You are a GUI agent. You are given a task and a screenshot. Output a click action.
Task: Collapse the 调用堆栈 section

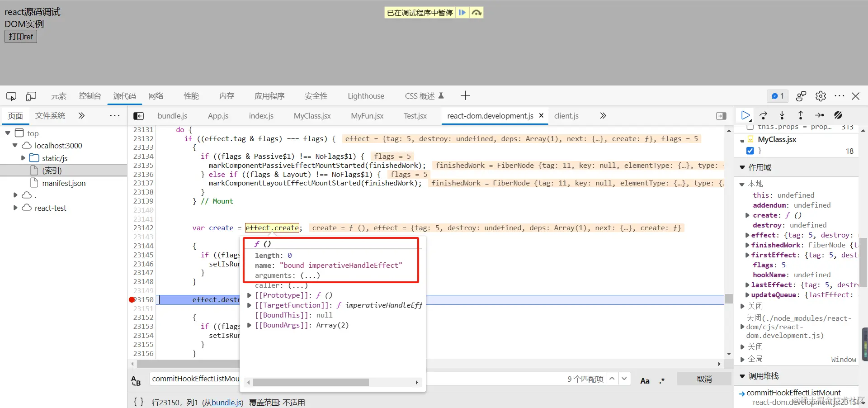click(x=742, y=376)
